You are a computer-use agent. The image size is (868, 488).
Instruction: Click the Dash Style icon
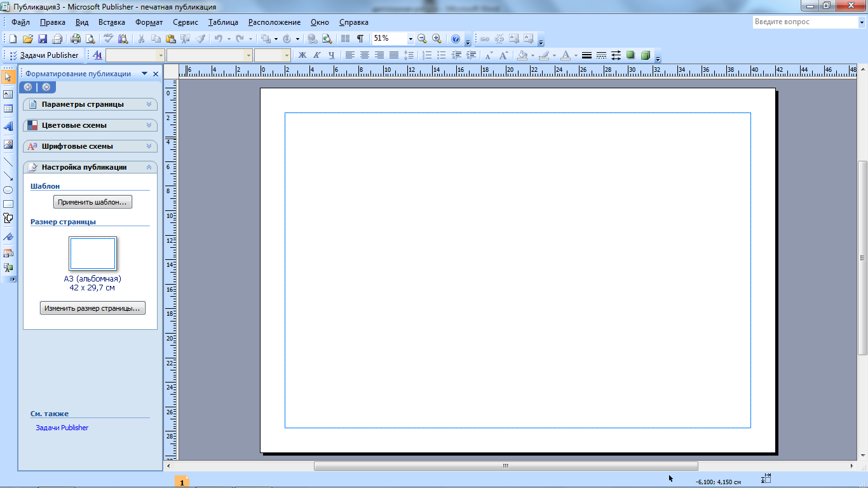point(601,55)
